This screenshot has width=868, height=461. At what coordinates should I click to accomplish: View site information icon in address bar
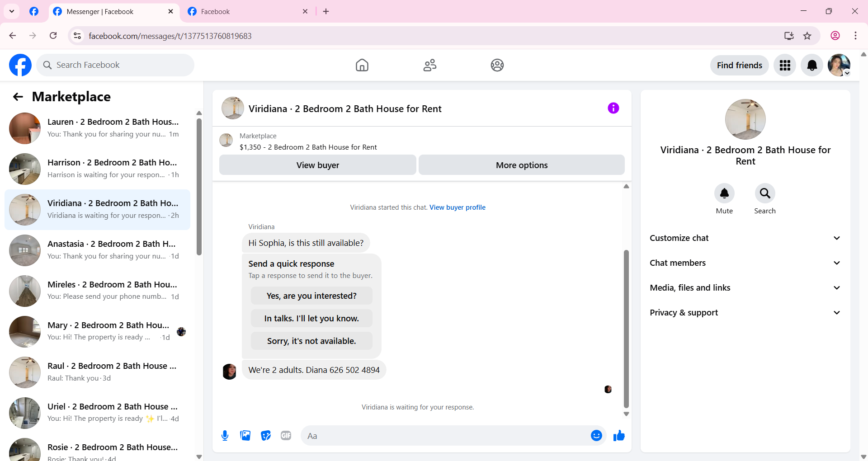tap(77, 36)
